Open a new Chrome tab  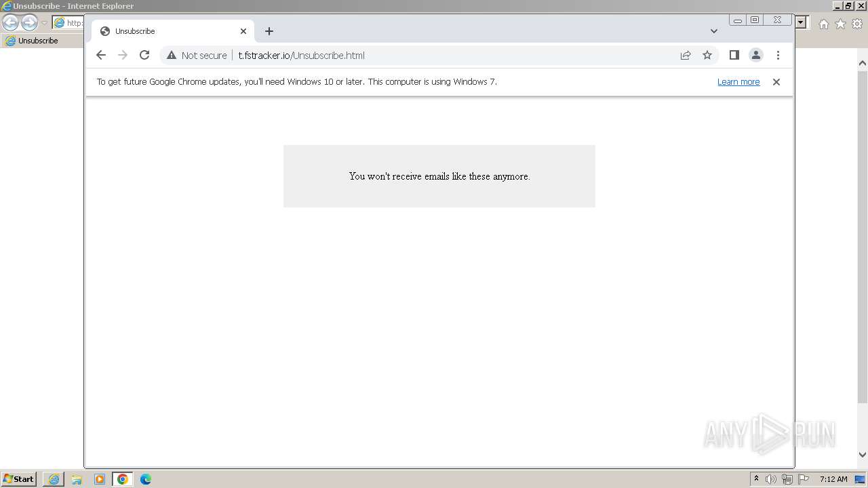pyautogui.click(x=269, y=31)
